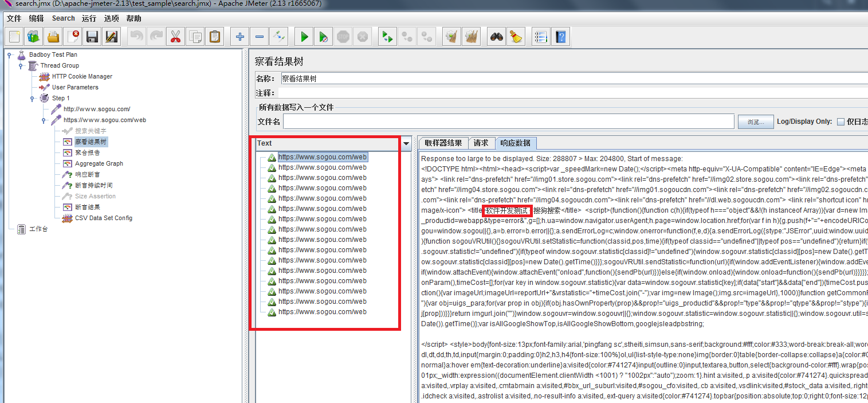Open the Templates icon

click(34, 37)
